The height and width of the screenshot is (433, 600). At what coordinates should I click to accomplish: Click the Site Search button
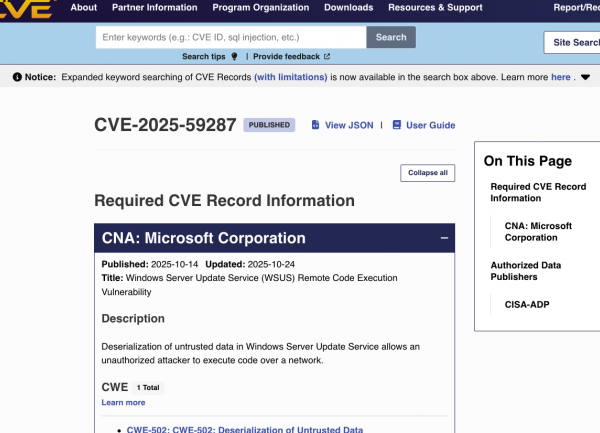(572, 42)
